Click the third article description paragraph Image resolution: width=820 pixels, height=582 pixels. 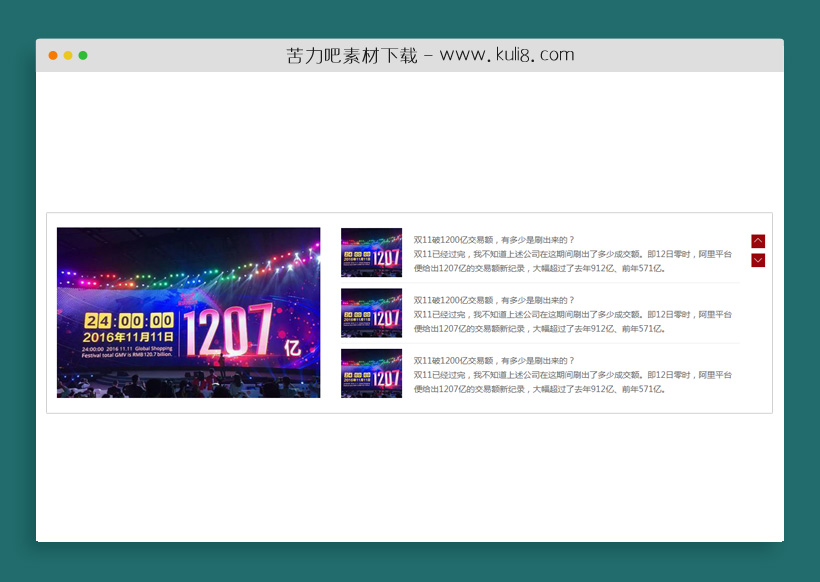click(x=570, y=384)
